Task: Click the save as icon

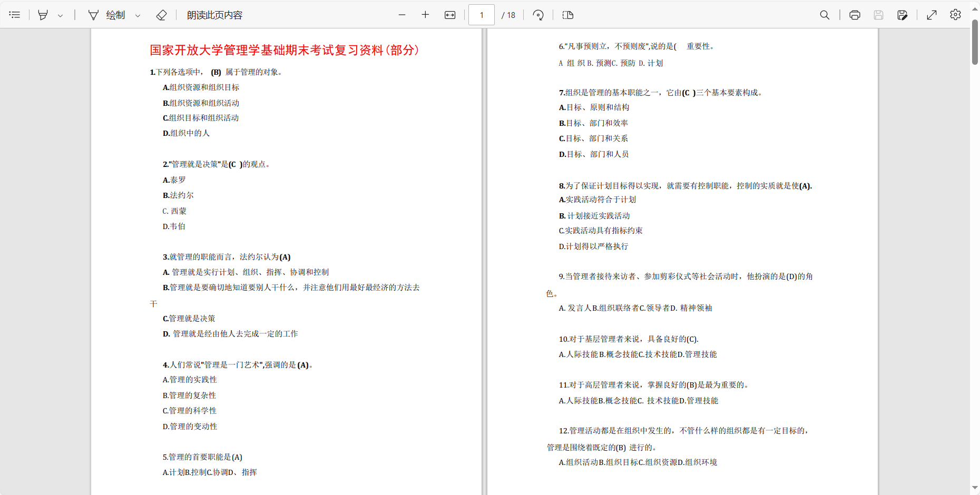Action: [903, 15]
